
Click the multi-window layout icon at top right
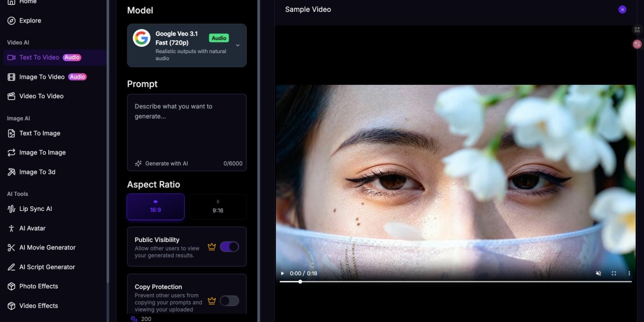[636, 30]
